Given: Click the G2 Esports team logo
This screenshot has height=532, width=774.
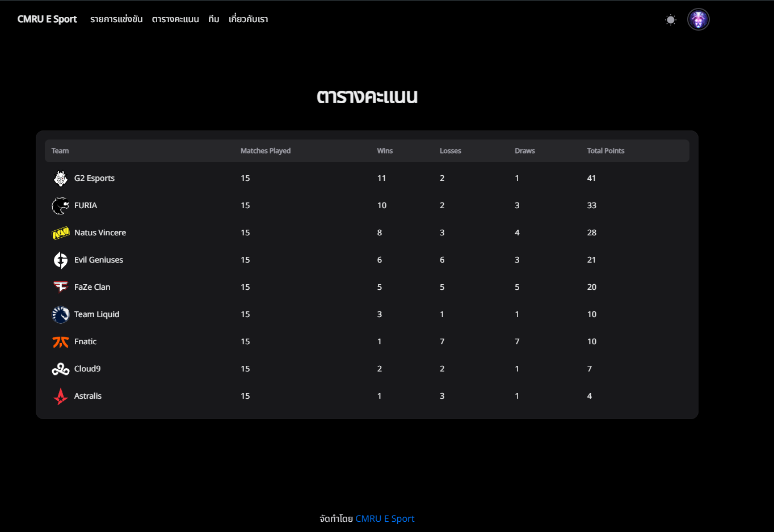Looking at the screenshot, I should pos(61,178).
